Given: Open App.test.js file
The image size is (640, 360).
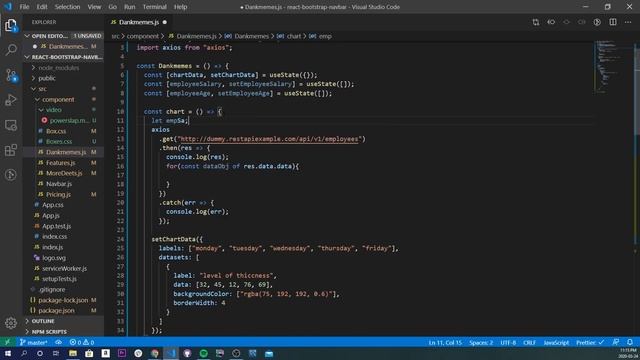Looking at the screenshot, I should 56,226.
